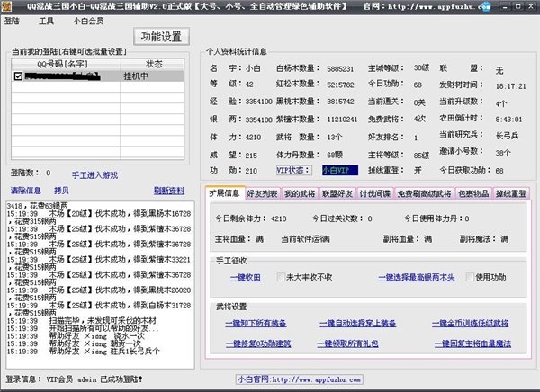This screenshot has height=392, width=540.
Task: Click the 一键修复0功勋建筑 link
Action: [258, 343]
